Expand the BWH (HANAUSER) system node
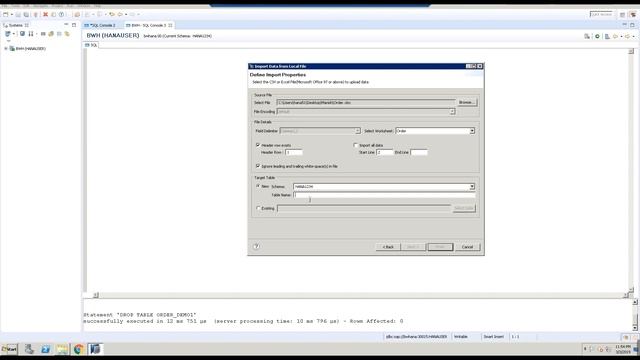The width and height of the screenshot is (640, 360). [x=6, y=49]
